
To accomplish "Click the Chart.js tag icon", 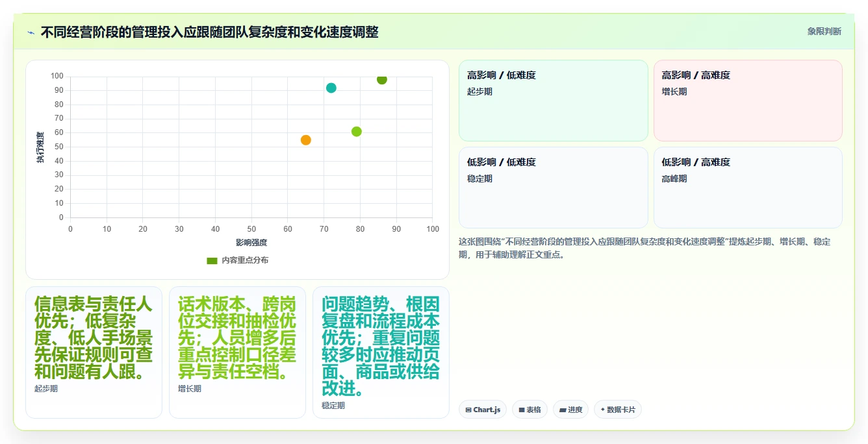I will [x=468, y=410].
